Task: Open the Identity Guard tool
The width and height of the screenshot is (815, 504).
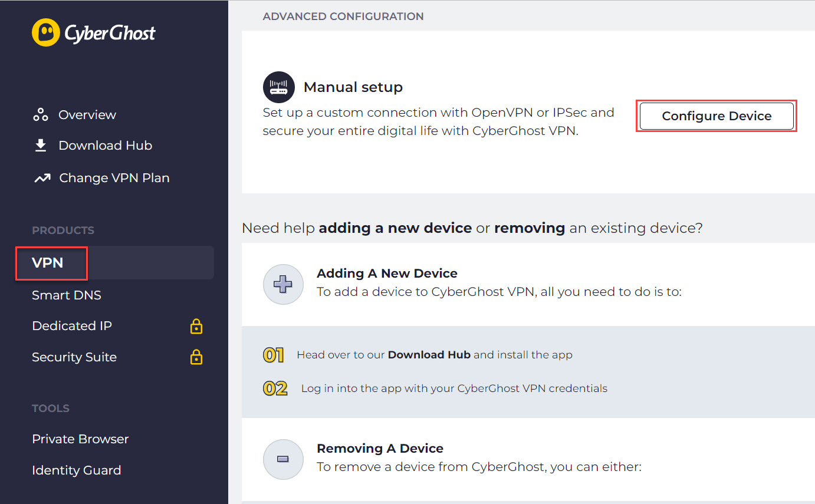Action: [x=77, y=470]
